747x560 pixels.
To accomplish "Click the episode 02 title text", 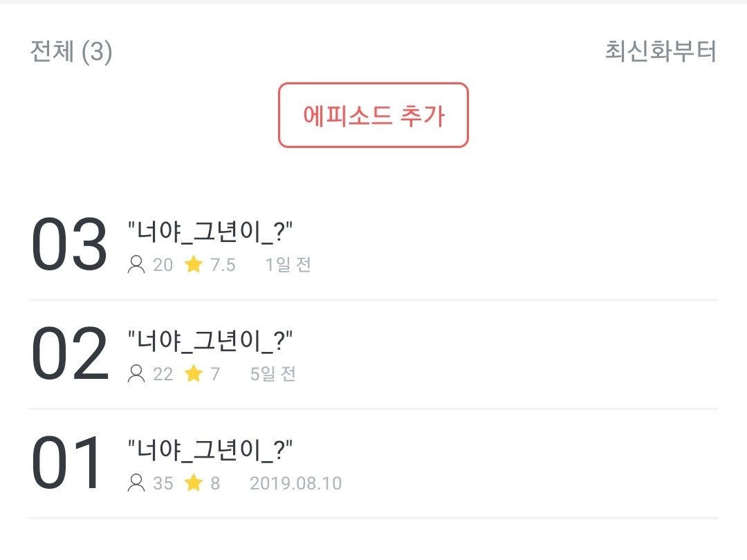I will [211, 341].
